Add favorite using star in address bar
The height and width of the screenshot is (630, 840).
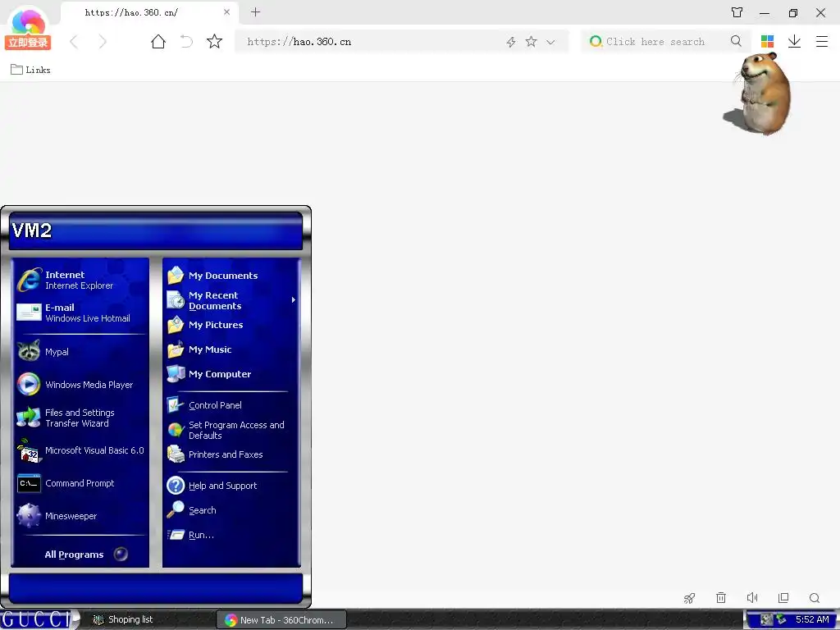point(531,41)
